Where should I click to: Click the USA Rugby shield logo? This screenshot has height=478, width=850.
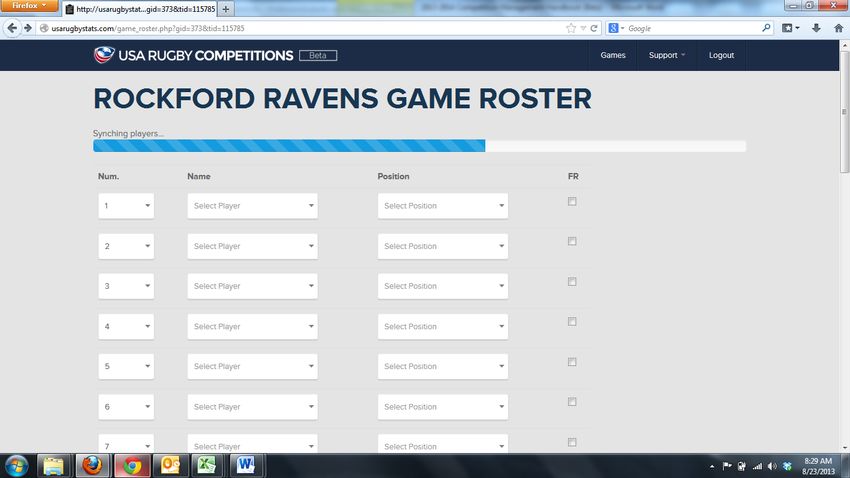point(104,55)
